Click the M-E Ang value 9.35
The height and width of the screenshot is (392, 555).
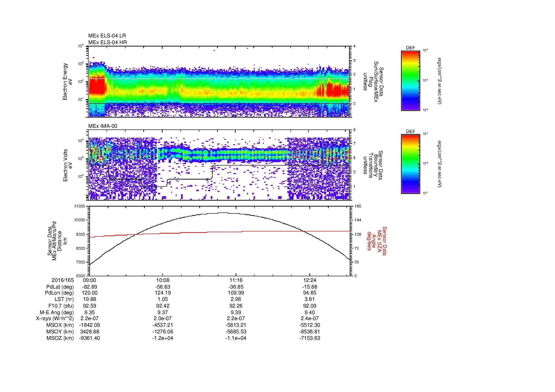click(x=89, y=313)
